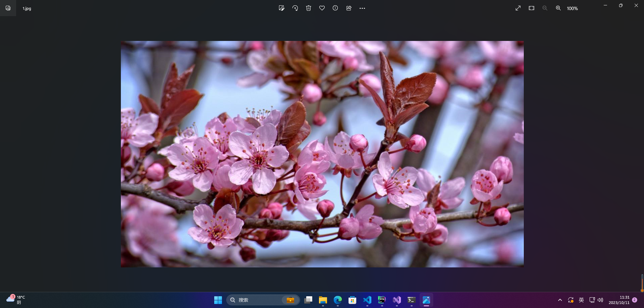Switch the input language indicator 英
Viewport: 644px width, 308px height.
(x=582, y=300)
